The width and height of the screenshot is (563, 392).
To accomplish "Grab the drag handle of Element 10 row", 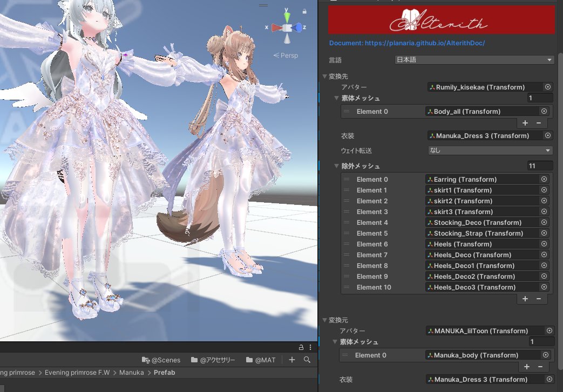I will pos(347,287).
